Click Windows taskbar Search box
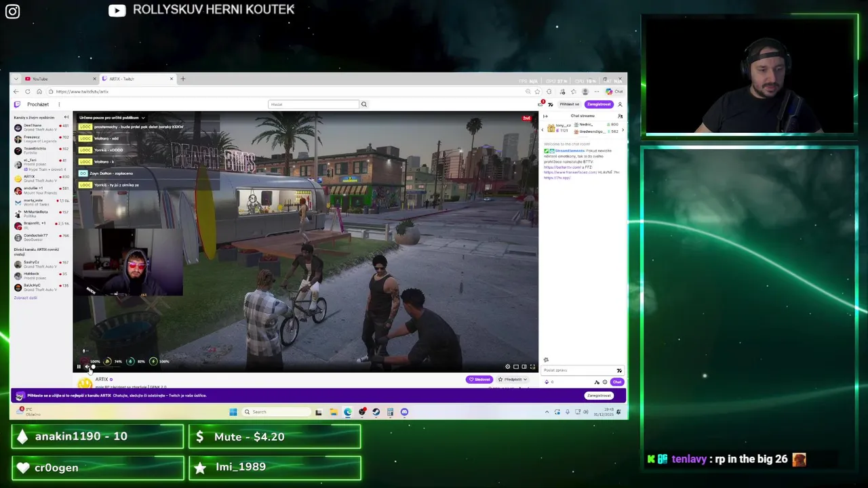 (x=277, y=411)
